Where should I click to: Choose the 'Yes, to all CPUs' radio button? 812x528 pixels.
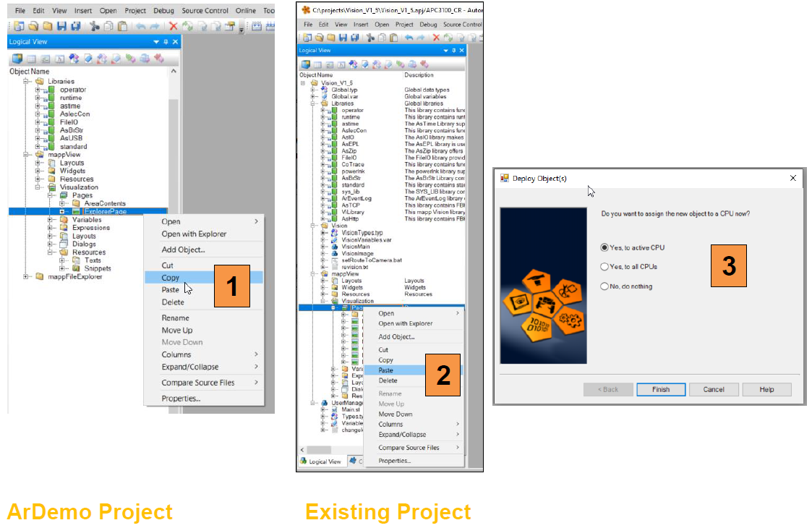point(605,267)
